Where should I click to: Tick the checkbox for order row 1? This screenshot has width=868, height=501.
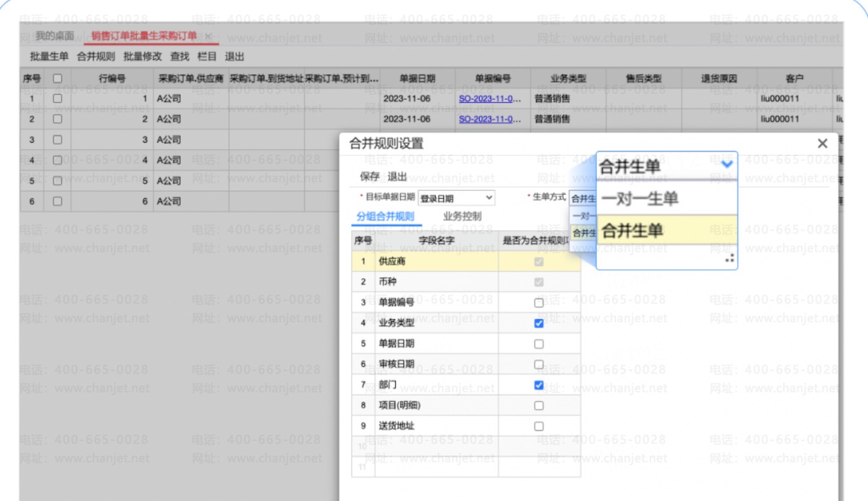[57, 99]
